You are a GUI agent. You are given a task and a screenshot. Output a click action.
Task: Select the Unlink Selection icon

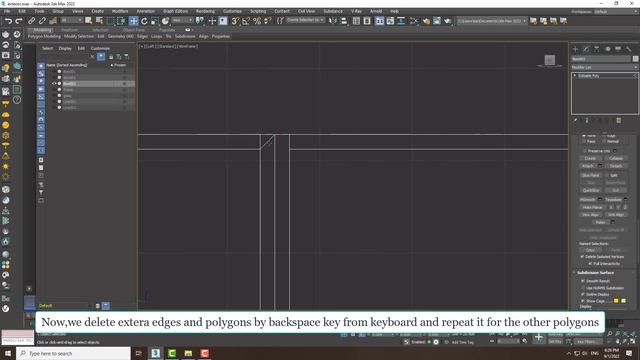click(42, 20)
